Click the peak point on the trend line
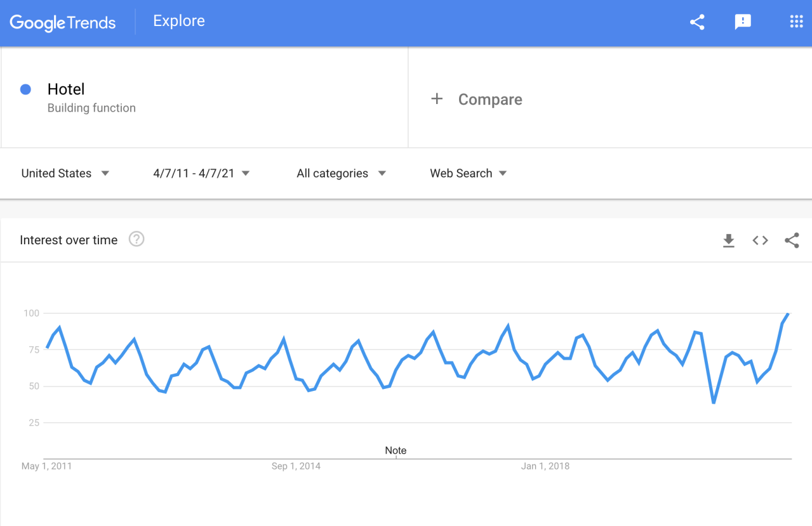The width and height of the screenshot is (812, 526). pyautogui.click(x=787, y=314)
